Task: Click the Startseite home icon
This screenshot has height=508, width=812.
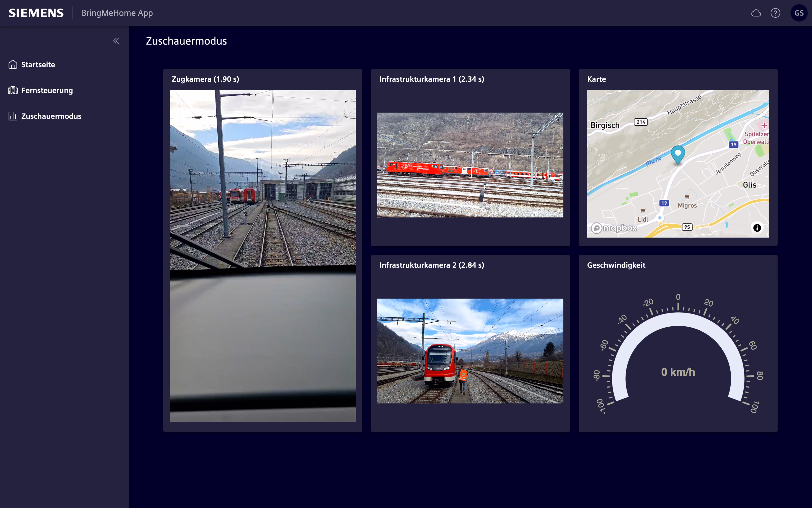Action: [x=13, y=64]
